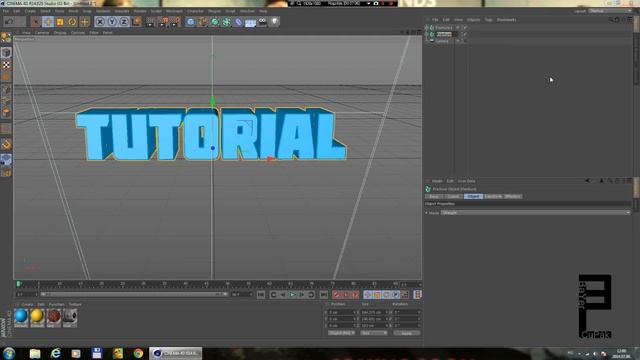Screen dimensions: 640x360
Task: Jump to end of animation
Action: pyautogui.click(x=324, y=295)
